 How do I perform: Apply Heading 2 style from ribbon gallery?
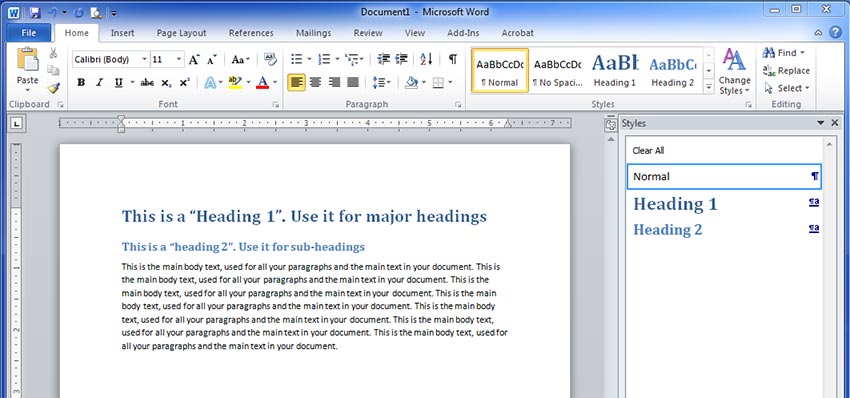coord(673,70)
